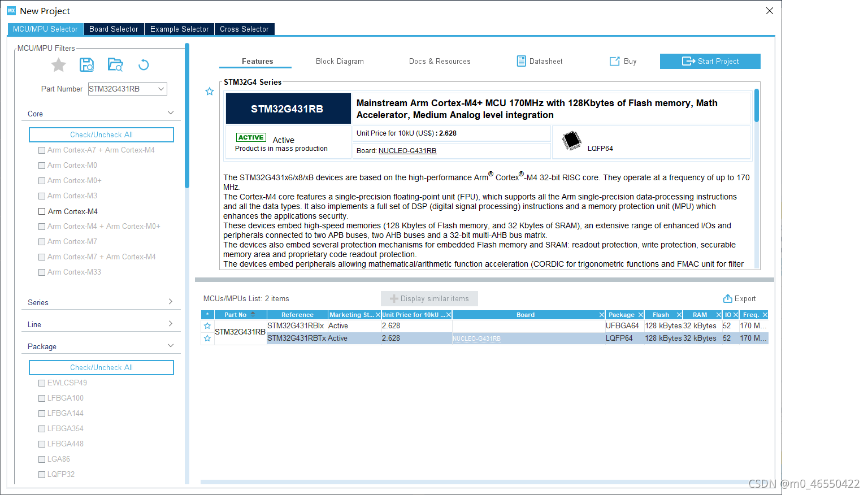Image resolution: width=868 pixels, height=495 pixels.
Task: Click the filters panel vertical scrollbar
Action: pyautogui.click(x=187, y=116)
